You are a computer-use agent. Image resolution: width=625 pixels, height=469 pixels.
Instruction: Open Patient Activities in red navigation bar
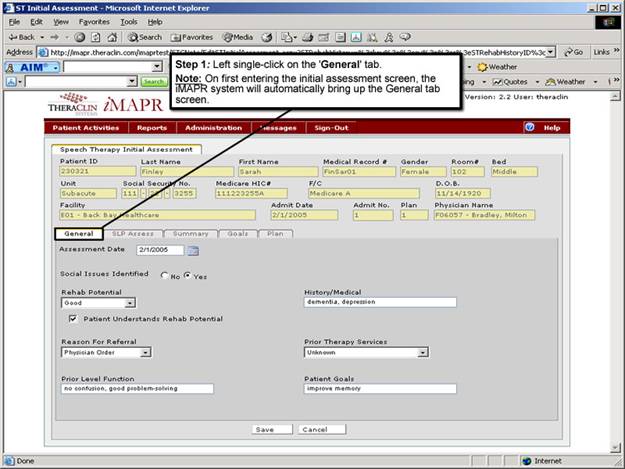coord(86,128)
